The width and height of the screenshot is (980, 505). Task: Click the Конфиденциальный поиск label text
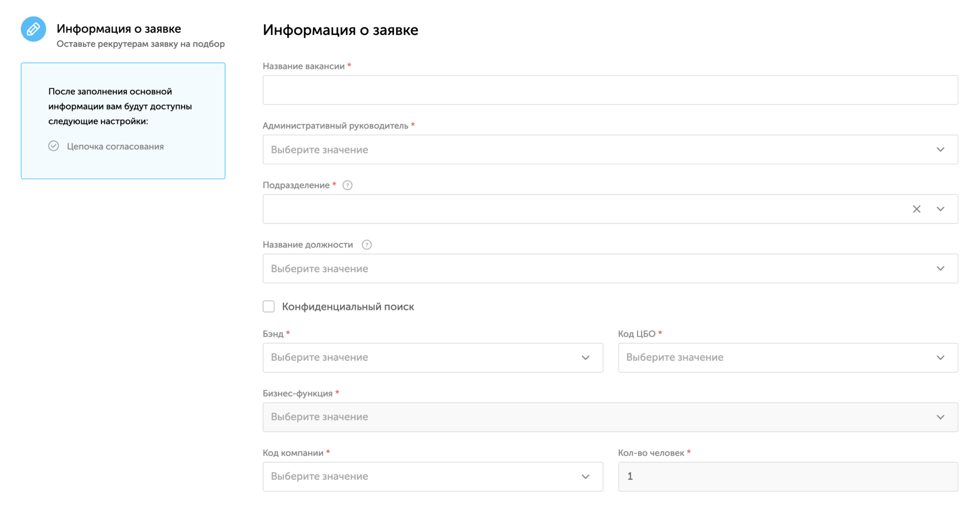pyautogui.click(x=348, y=307)
